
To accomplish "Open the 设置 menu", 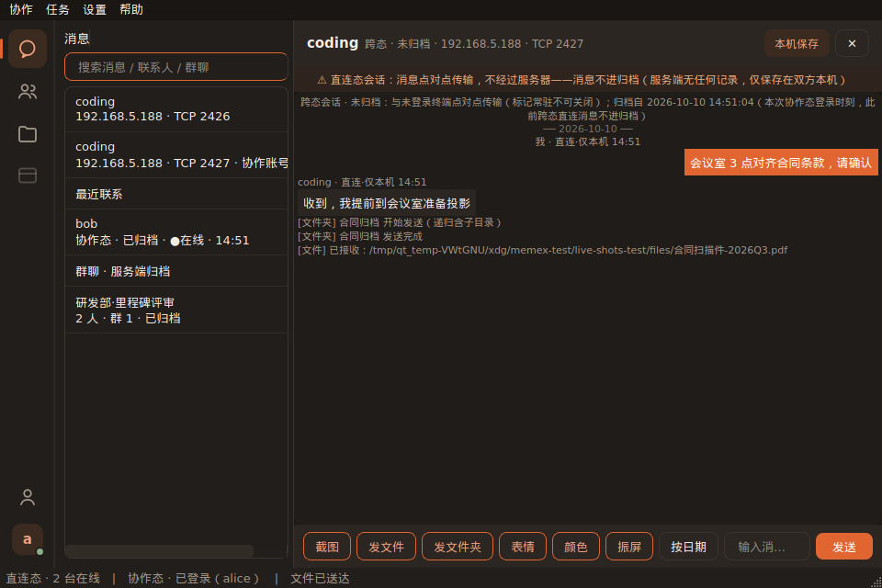I will tap(95, 9).
